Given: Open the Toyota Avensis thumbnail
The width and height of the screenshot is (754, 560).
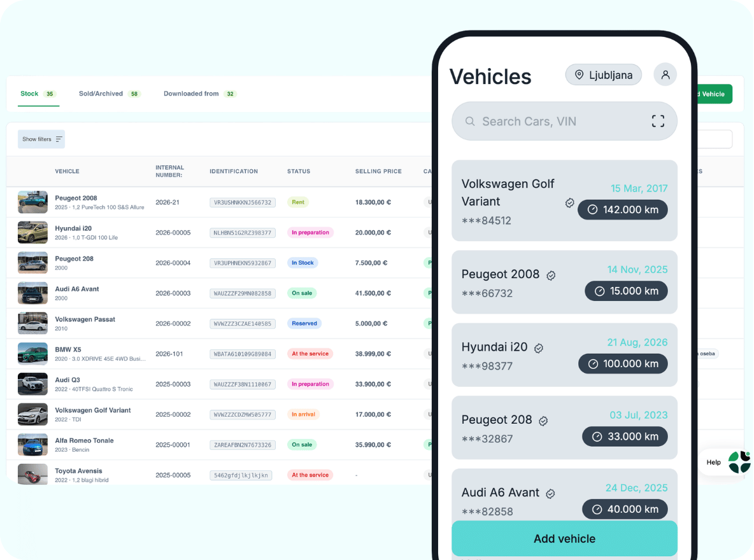Looking at the screenshot, I should pos(32,475).
